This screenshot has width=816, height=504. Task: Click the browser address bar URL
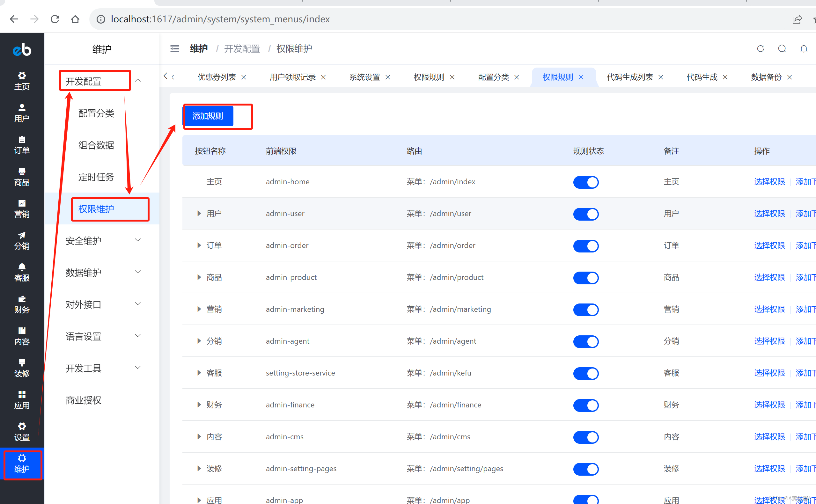[220, 19]
